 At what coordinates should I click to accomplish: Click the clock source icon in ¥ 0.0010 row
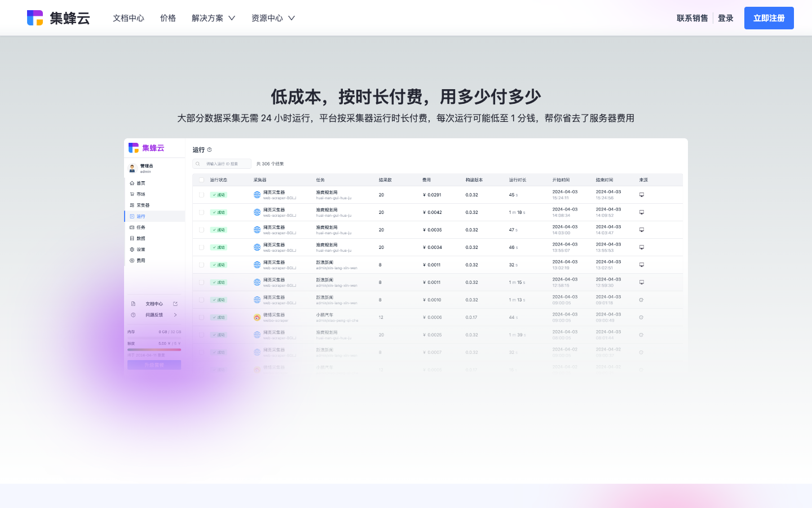click(641, 300)
